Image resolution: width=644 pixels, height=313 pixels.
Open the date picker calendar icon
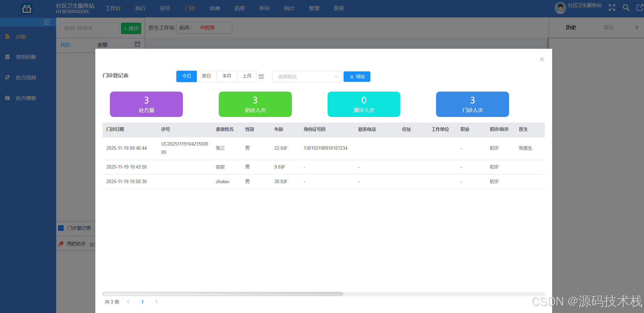261,76
